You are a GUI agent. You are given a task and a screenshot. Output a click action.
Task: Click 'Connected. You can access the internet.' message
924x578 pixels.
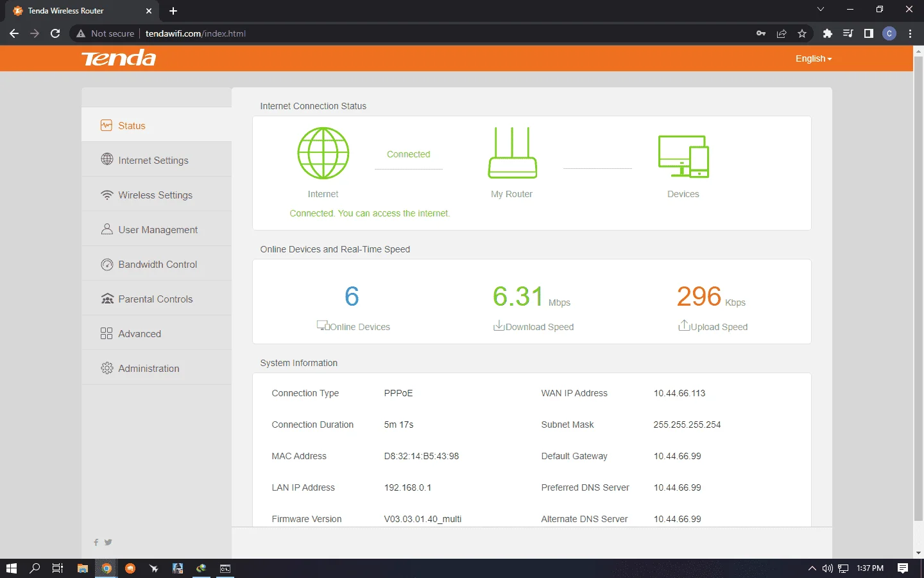coord(370,213)
